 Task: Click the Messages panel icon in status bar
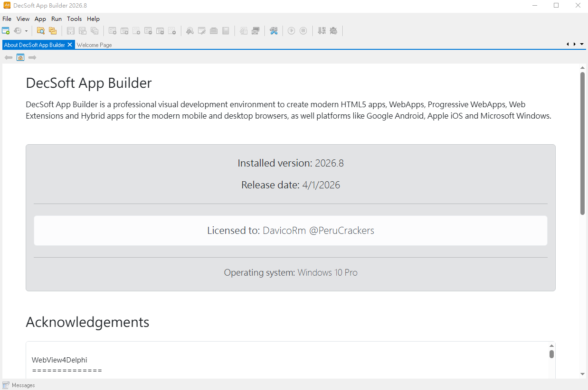(6, 385)
